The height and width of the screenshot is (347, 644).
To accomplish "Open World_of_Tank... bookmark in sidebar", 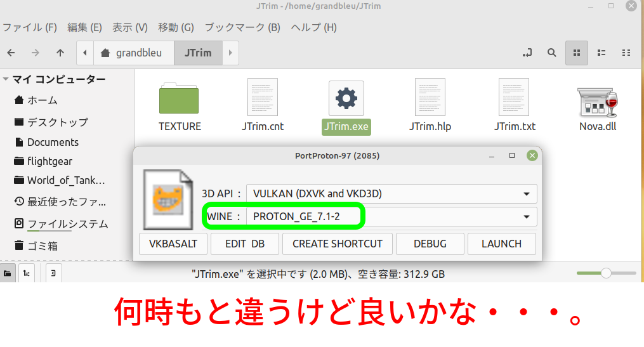I will (x=59, y=180).
